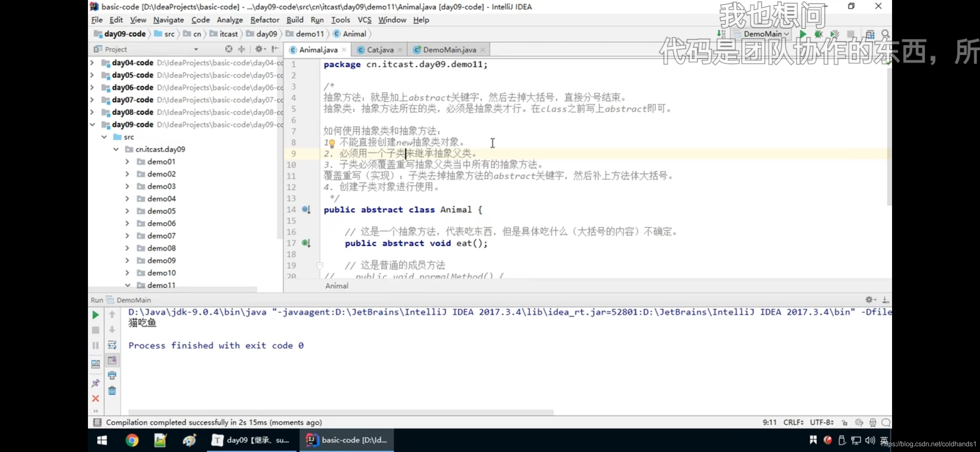
Task: Click the 9:11 caret position indicator
Action: (x=769, y=423)
